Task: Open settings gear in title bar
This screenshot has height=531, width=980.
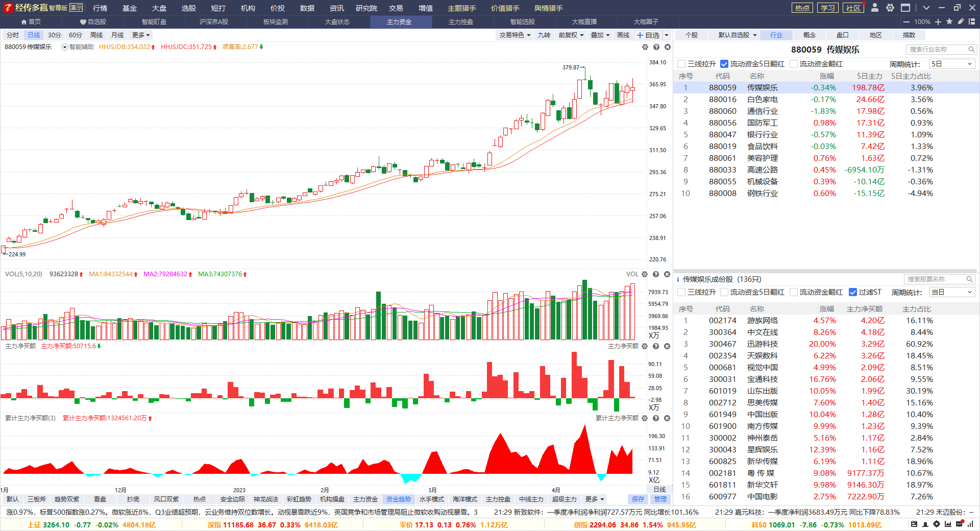Action: click(x=890, y=8)
